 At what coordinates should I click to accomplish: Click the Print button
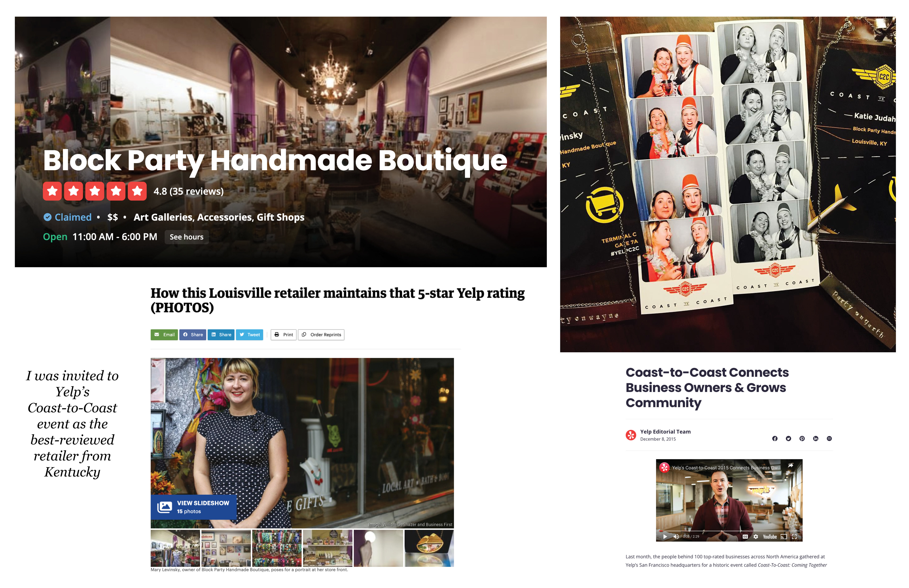pyautogui.click(x=284, y=335)
